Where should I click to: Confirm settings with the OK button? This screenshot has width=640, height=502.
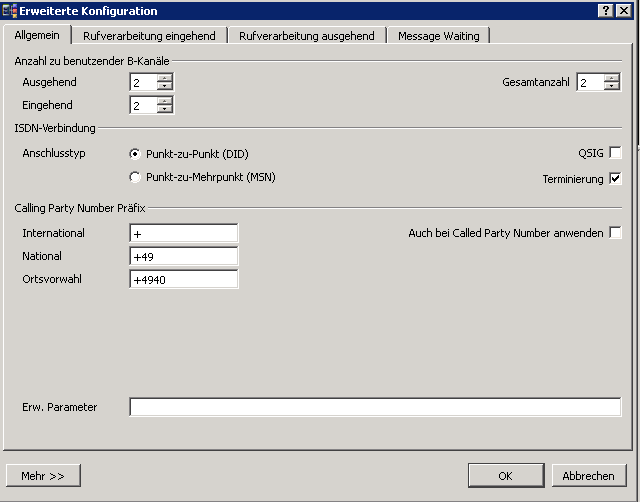[x=506, y=476]
